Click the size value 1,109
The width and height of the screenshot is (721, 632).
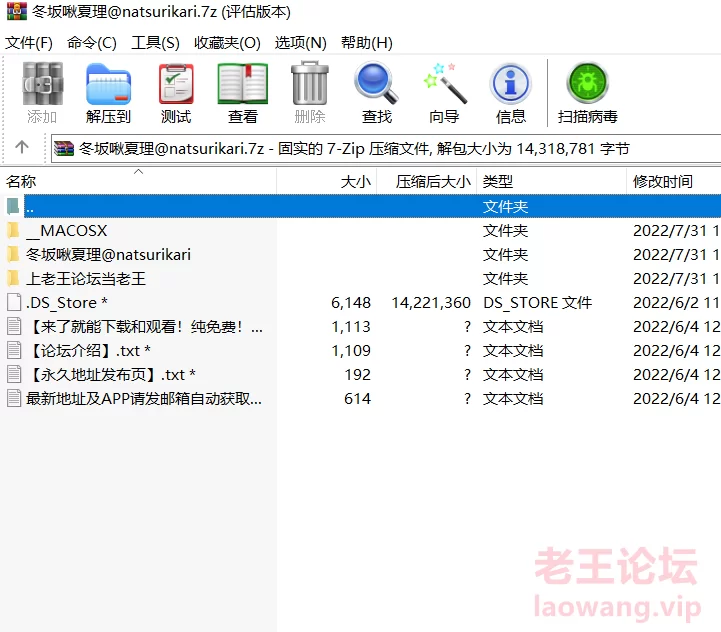351,350
